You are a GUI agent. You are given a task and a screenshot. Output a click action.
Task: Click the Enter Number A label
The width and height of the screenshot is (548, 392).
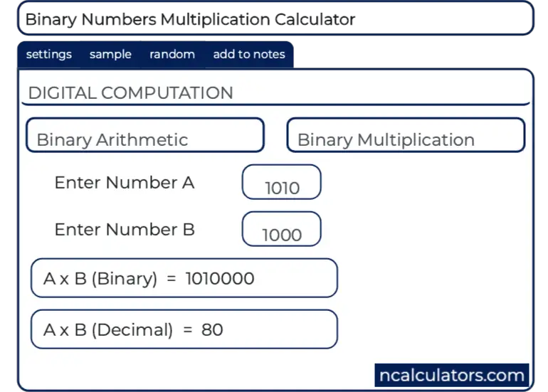pos(124,183)
